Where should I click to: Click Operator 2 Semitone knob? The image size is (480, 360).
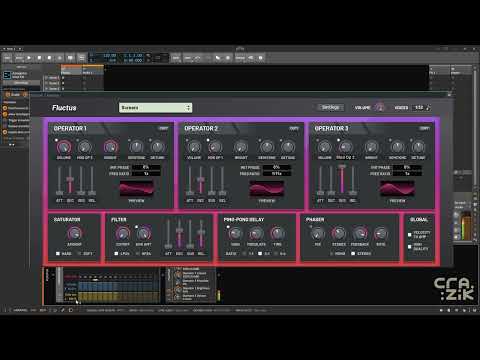click(x=267, y=147)
